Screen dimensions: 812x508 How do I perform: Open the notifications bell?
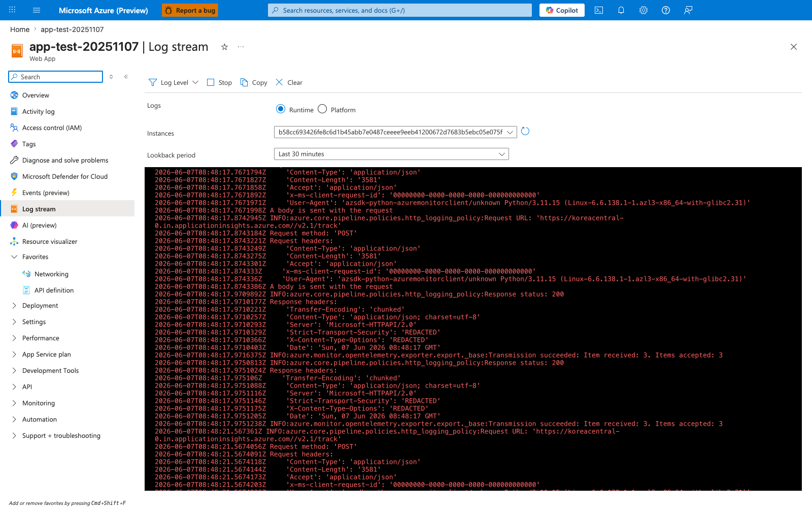click(x=621, y=10)
